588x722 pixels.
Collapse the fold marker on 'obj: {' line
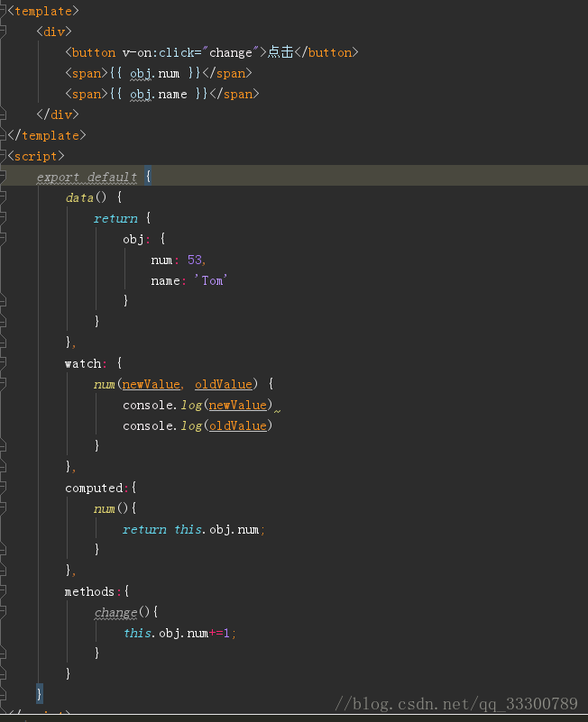point(3,238)
